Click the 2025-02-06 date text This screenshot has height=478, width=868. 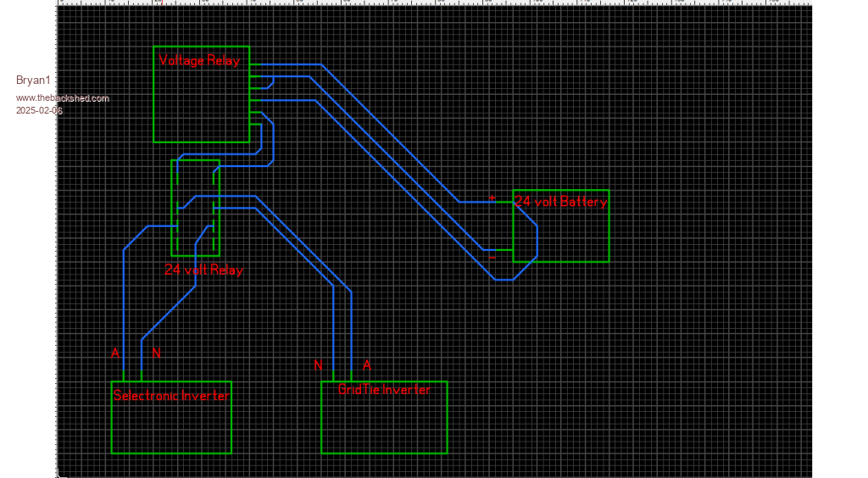pos(39,111)
